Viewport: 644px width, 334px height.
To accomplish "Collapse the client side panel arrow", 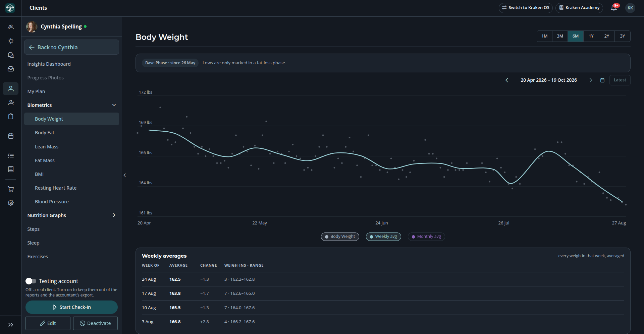I will click(x=125, y=175).
